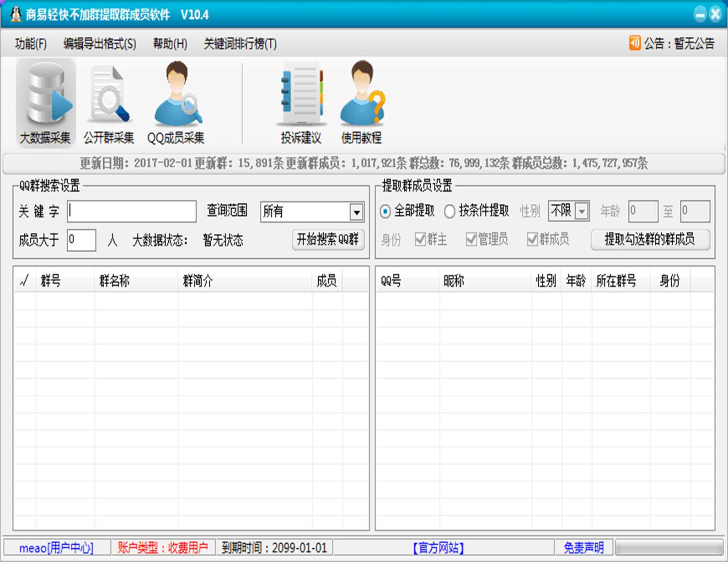The image size is (728, 562).
Task: Click the progress bar in status bar
Action: [669, 547]
